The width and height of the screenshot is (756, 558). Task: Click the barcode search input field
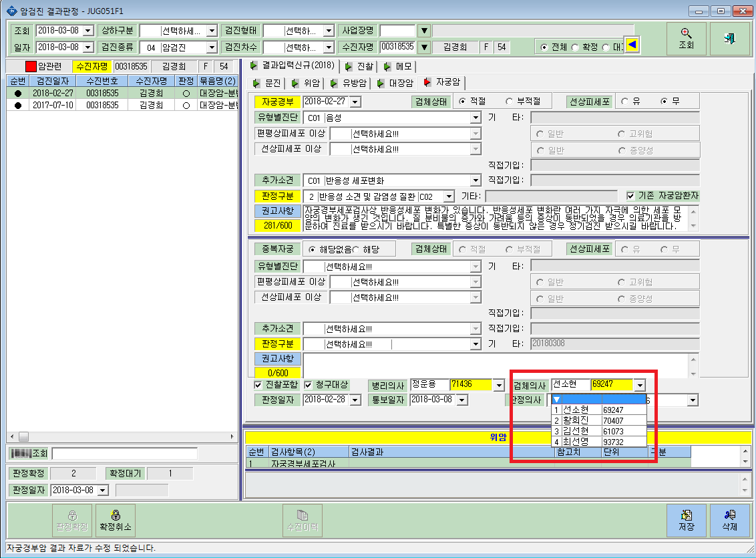click(x=124, y=453)
